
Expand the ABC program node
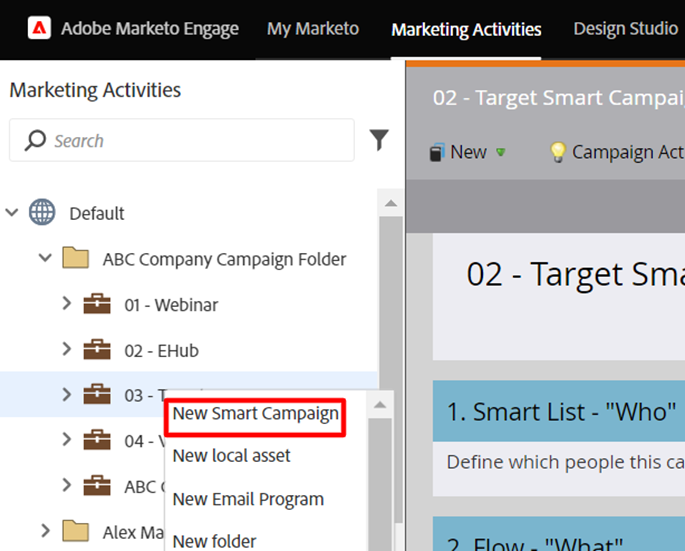tap(66, 485)
